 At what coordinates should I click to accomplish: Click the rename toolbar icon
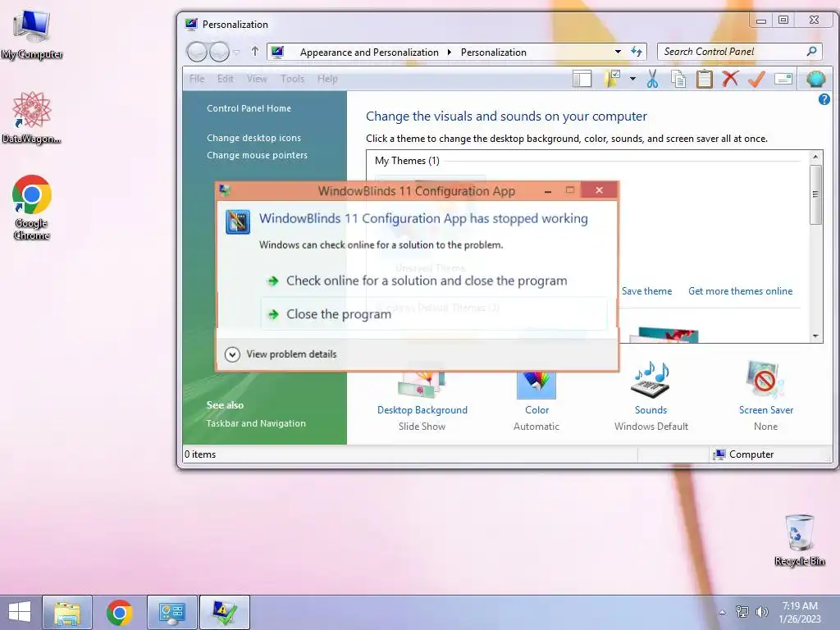click(783, 80)
